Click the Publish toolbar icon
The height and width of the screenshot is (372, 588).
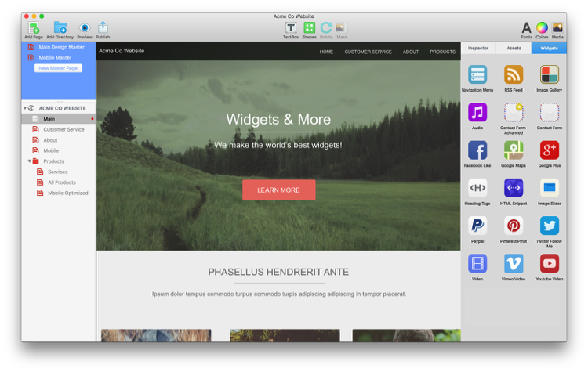point(103,28)
